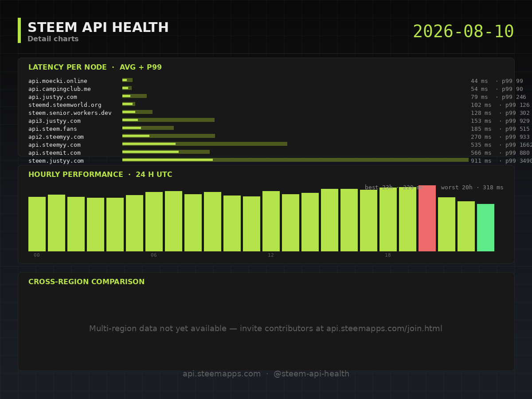Click the bright average bar for api.steemit.com
Image resolution: width=532 pixels, height=399 pixels.
[x=150, y=152]
